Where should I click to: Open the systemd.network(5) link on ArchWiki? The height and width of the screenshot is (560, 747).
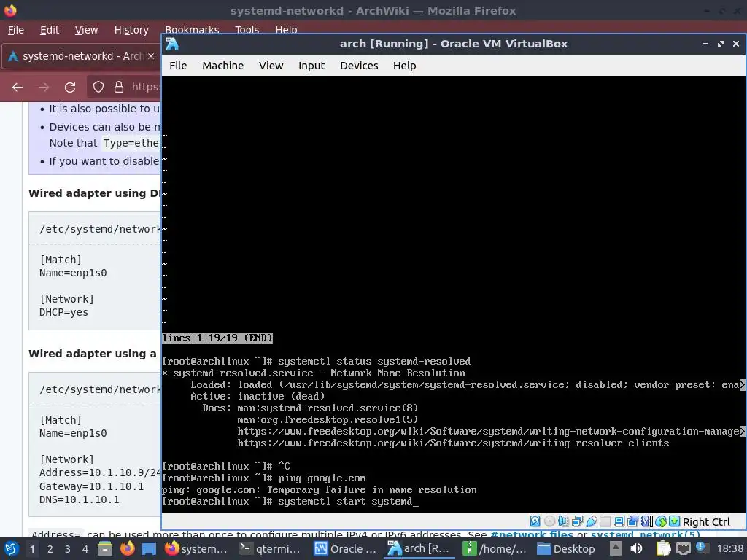point(645,534)
